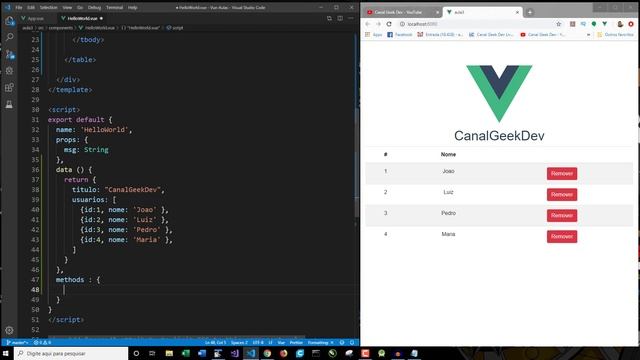Reload the localhost page in Chrome
Viewport: 640px width, 360px height.
[389, 24]
